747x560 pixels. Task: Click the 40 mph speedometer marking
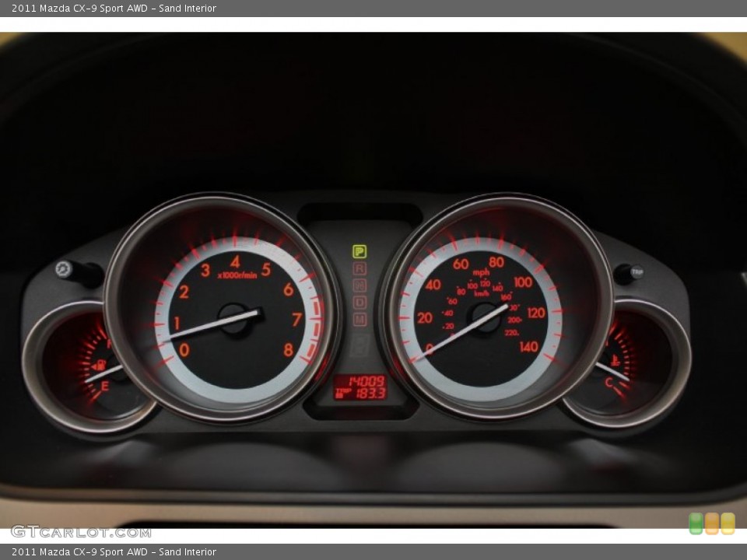(433, 285)
